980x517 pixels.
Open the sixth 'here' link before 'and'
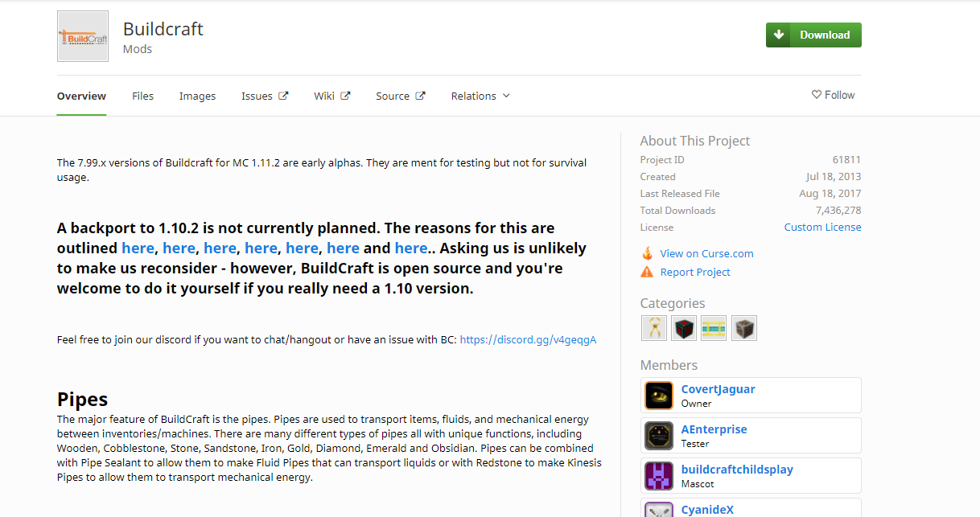pos(343,248)
